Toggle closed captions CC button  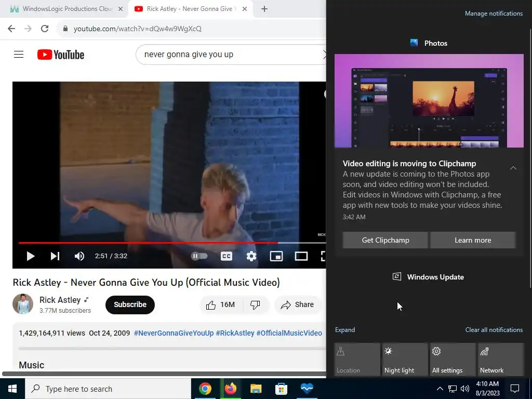(227, 256)
